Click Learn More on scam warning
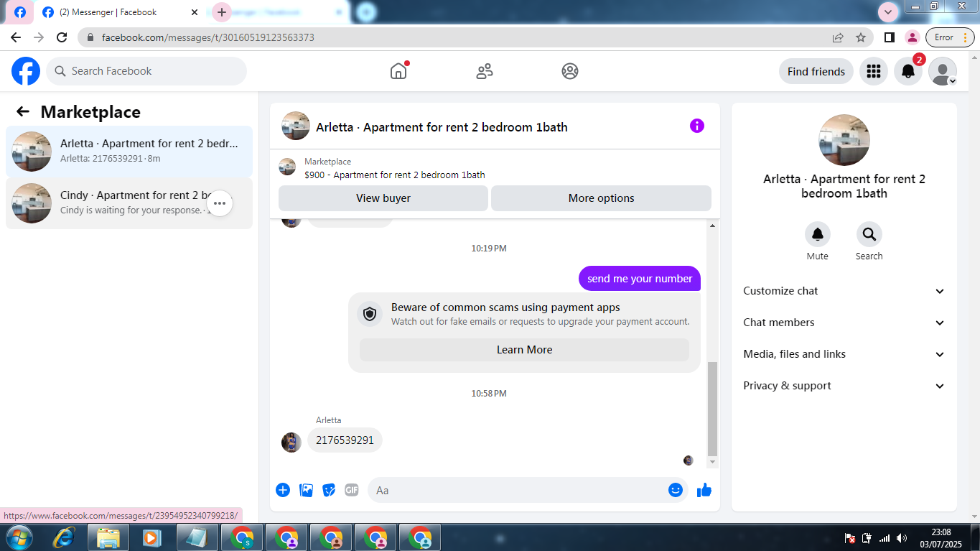 [x=524, y=350]
